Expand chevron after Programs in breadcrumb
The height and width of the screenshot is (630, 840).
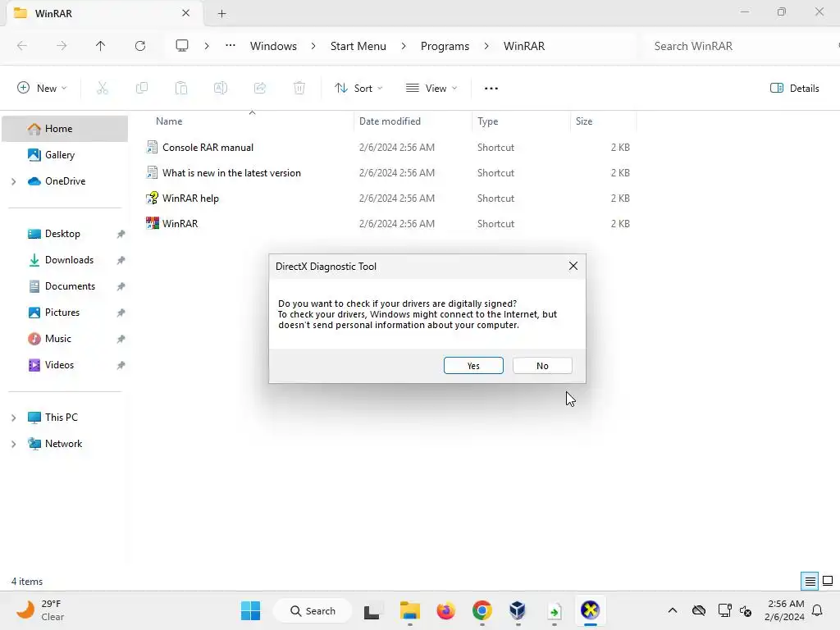click(486, 46)
